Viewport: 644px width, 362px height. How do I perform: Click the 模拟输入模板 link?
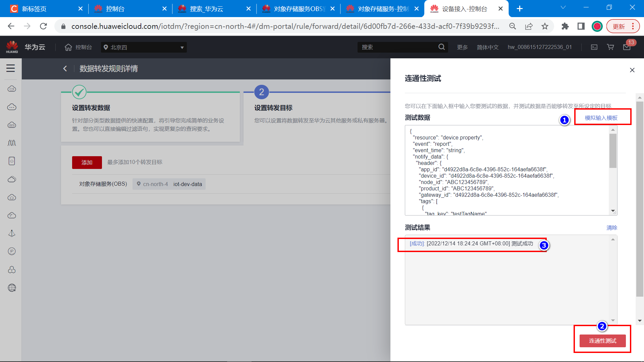tap(601, 118)
